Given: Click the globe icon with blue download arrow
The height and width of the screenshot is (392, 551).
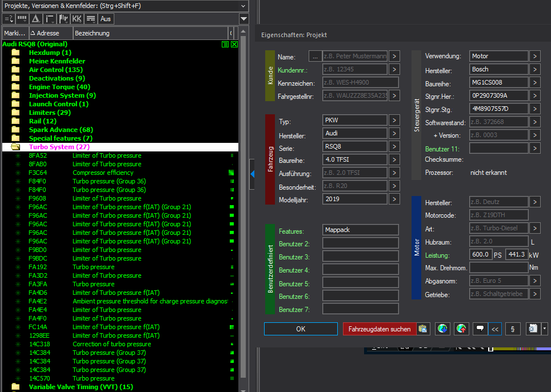Looking at the screenshot, I should [x=442, y=329].
